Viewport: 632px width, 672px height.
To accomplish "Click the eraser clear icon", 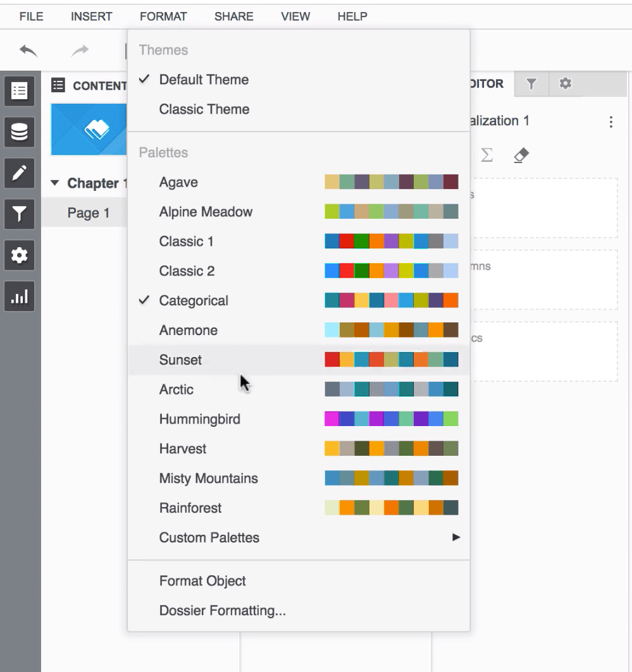I will pyautogui.click(x=521, y=155).
